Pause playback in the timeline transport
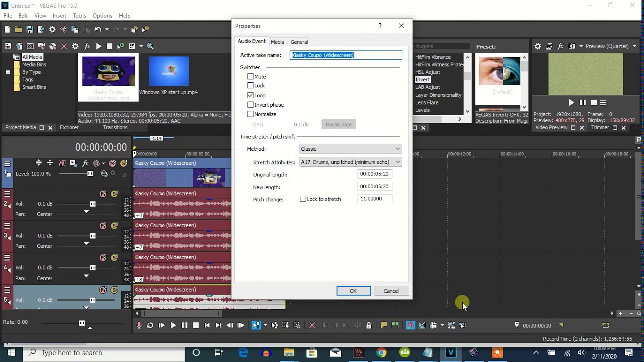The height and width of the screenshot is (362, 644). [184, 325]
